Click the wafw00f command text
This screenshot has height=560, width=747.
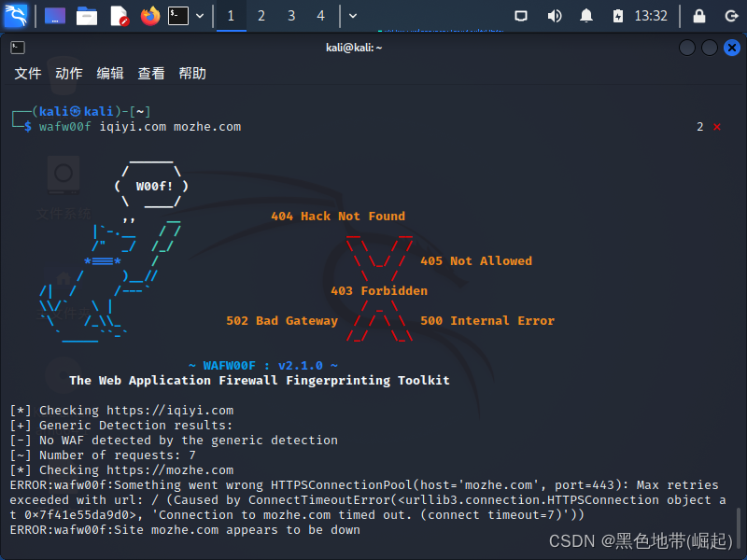64,127
